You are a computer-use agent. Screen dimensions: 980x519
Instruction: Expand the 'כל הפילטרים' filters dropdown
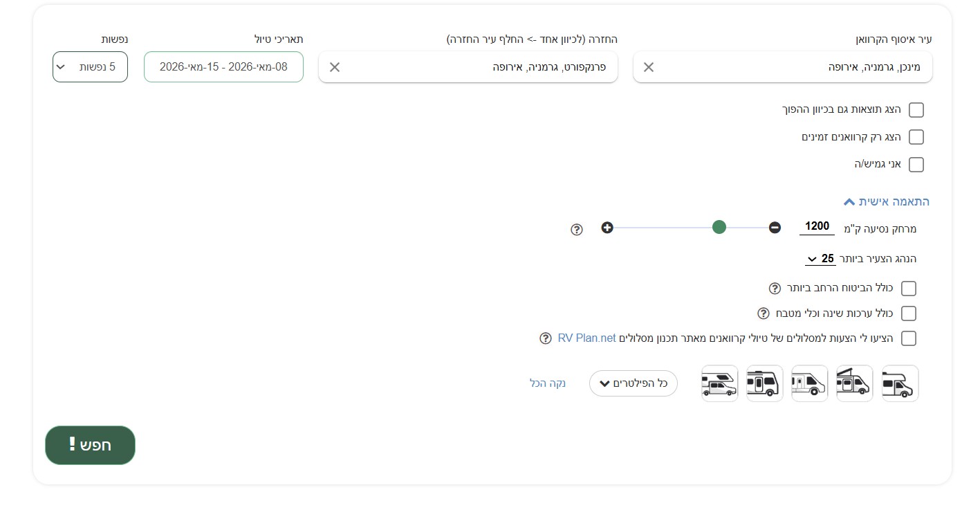[x=633, y=383]
